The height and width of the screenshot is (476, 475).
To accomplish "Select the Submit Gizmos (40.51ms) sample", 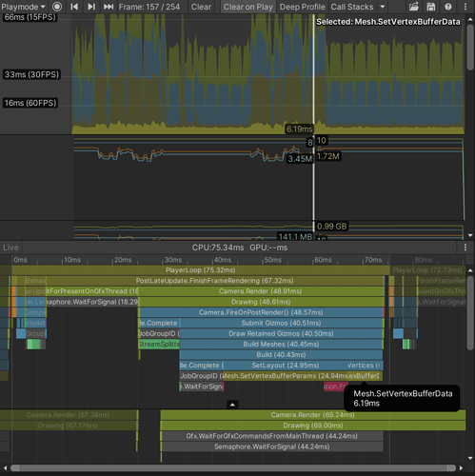I will (281, 323).
